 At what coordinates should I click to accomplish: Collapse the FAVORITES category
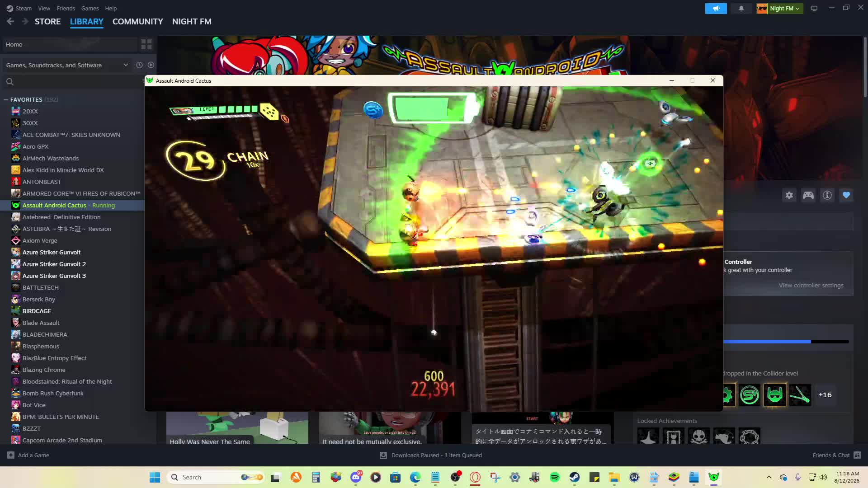6,99
